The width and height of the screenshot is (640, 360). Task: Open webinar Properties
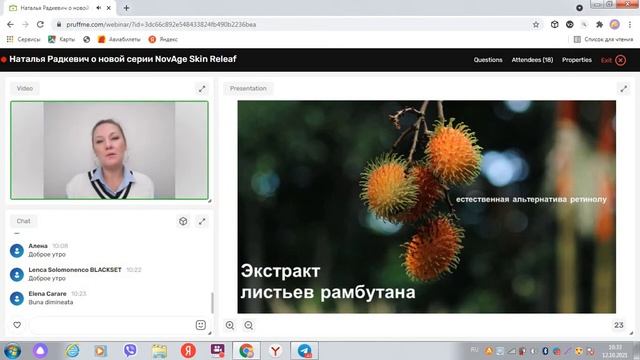pyautogui.click(x=577, y=60)
